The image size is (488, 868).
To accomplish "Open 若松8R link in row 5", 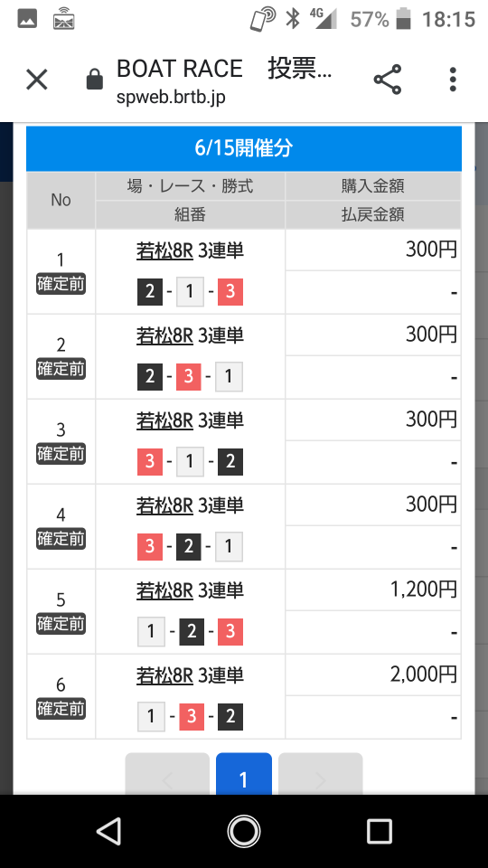I will tap(164, 590).
